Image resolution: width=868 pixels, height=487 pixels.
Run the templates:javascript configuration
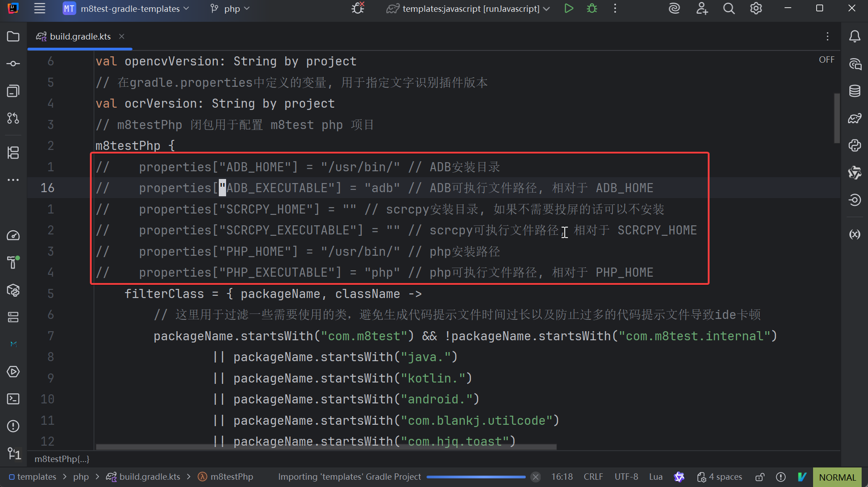pos(568,9)
